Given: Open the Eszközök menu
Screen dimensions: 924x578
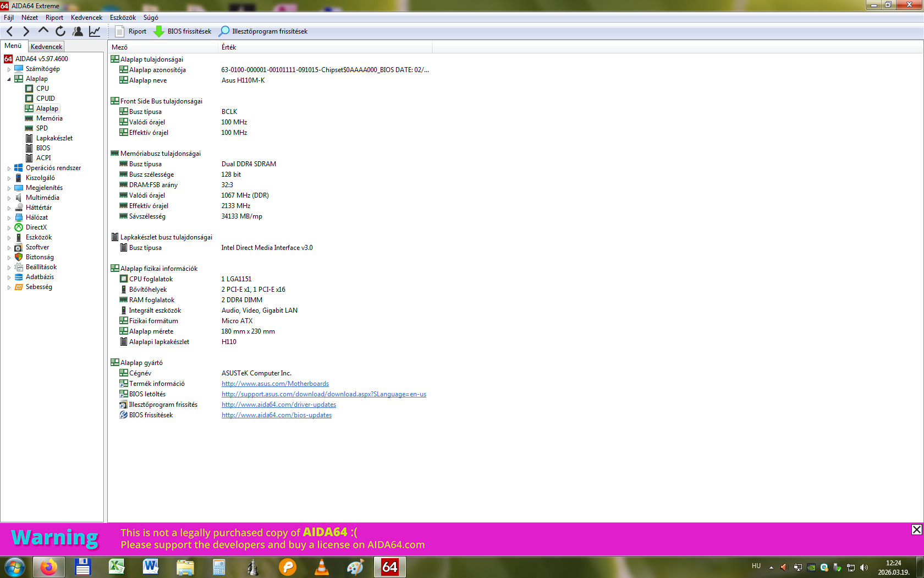Looking at the screenshot, I should [x=123, y=18].
